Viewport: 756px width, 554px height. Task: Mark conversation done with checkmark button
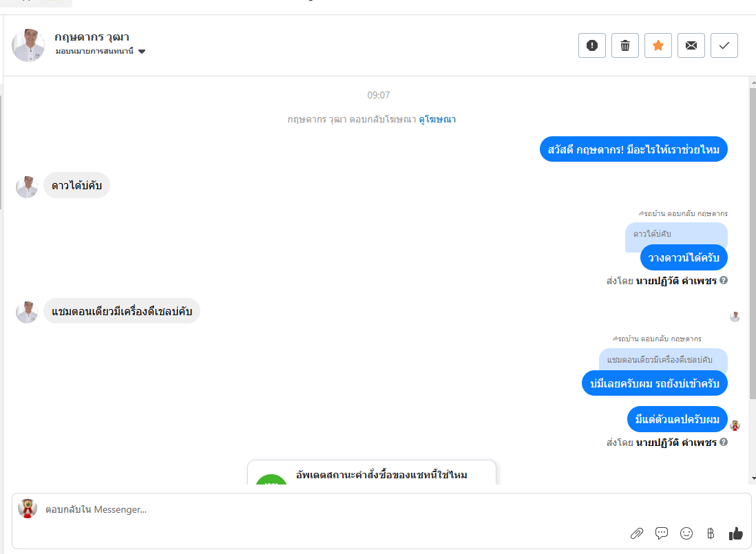click(724, 45)
